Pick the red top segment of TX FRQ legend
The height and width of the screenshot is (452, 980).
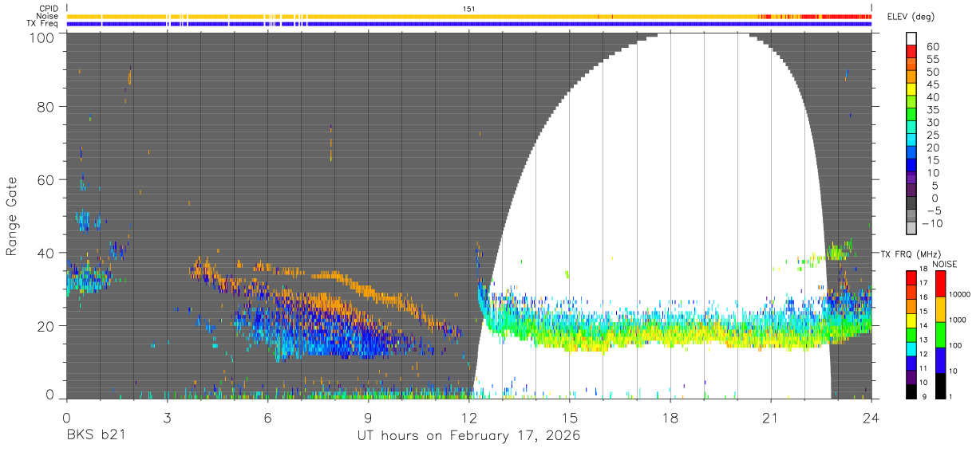pyautogui.click(x=911, y=277)
